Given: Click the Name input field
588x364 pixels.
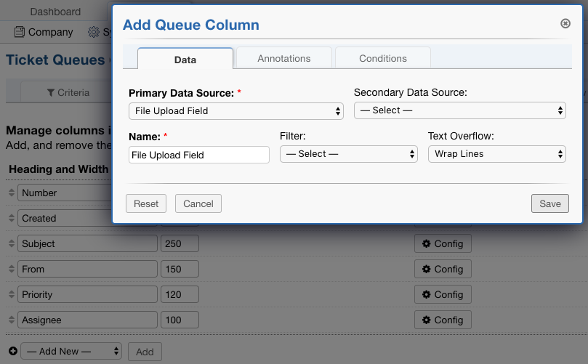Looking at the screenshot, I should (198, 155).
